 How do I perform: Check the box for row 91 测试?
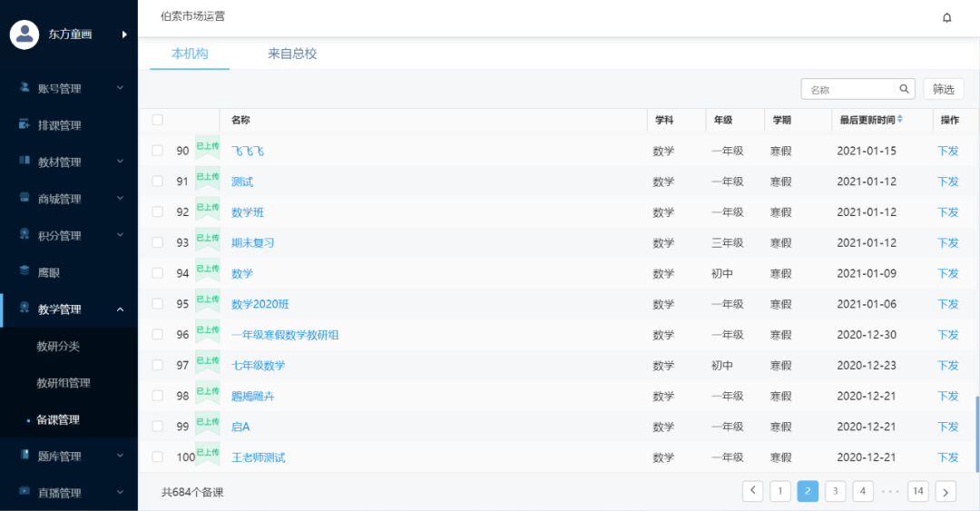click(x=158, y=181)
